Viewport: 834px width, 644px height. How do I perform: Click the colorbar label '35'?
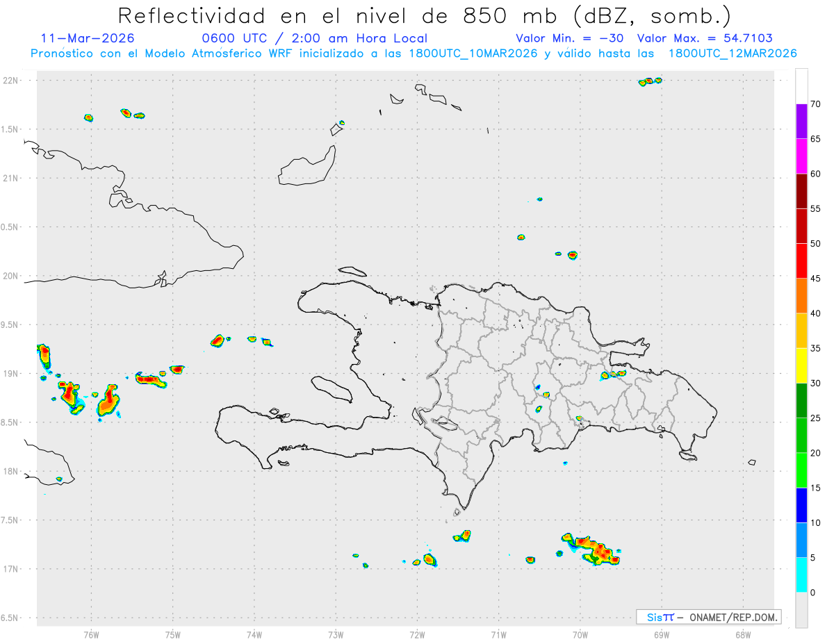[x=816, y=348]
